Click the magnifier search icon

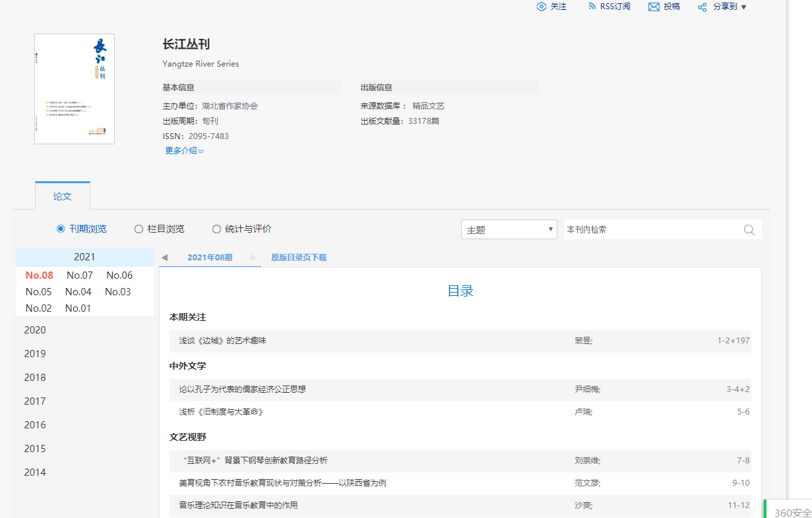[x=749, y=230]
